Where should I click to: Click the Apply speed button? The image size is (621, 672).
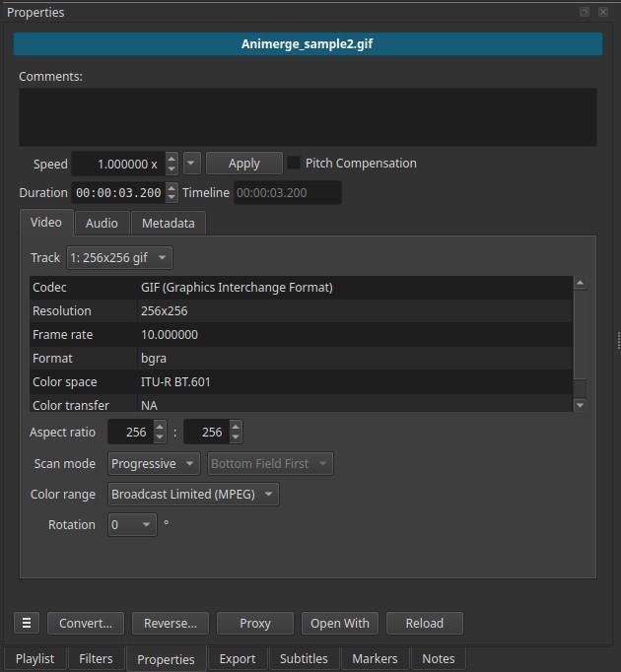click(243, 164)
